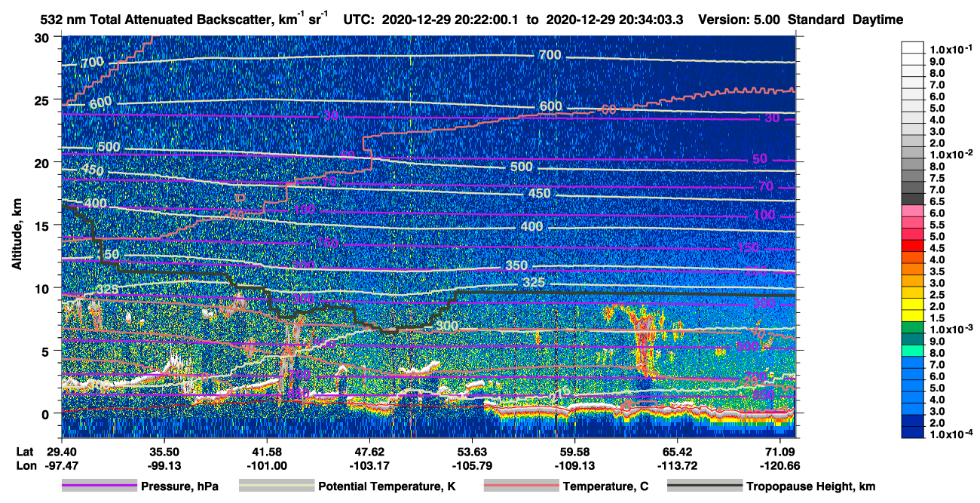Click the purple Pressure legend line sample
The height and width of the screenshot is (503, 980).
pos(99,486)
